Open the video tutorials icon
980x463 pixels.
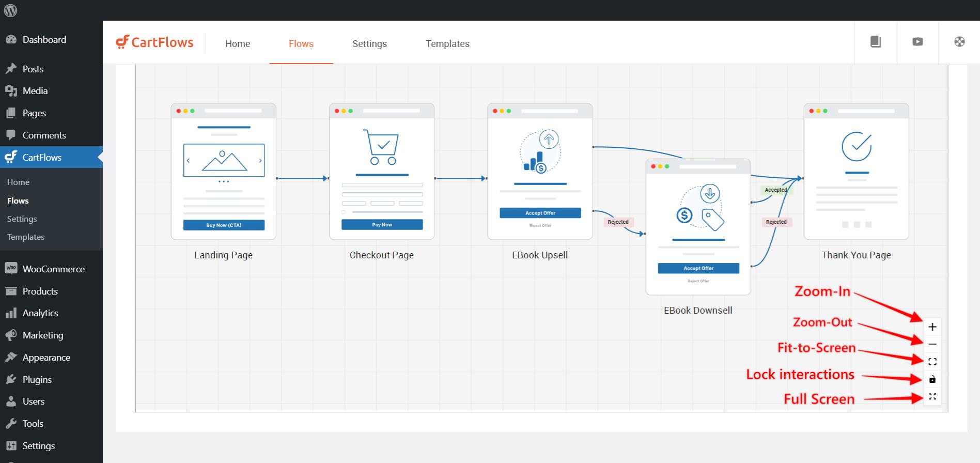coord(917,42)
